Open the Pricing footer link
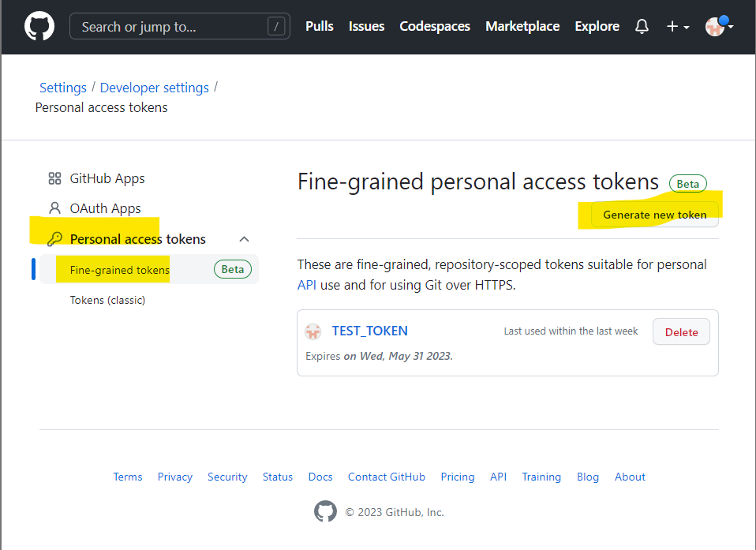This screenshot has height=550, width=756. [458, 477]
